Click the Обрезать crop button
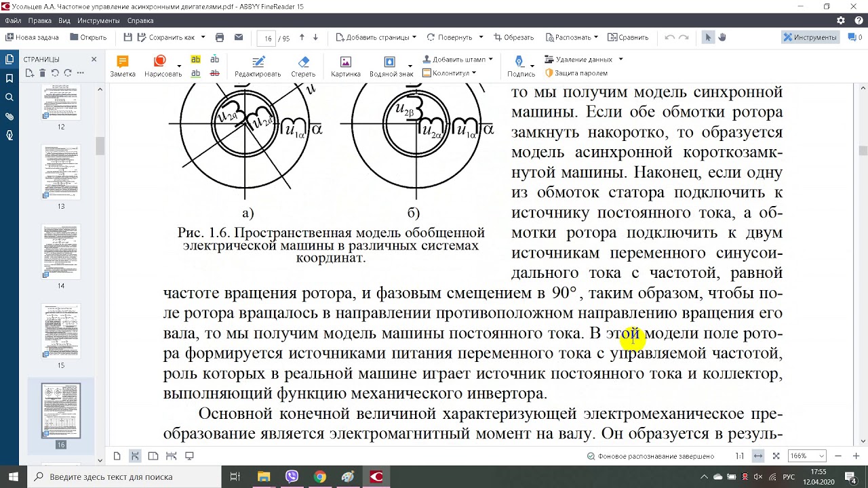The width and height of the screenshot is (868, 488). click(x=514, y=37)
